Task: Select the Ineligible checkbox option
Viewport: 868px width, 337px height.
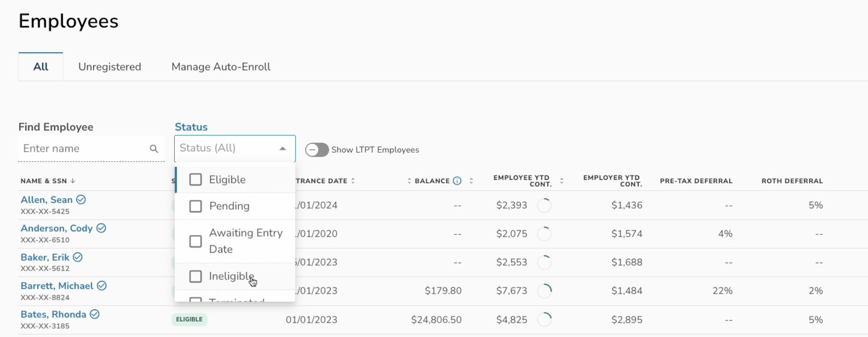Action: click(x=196, y=277)
